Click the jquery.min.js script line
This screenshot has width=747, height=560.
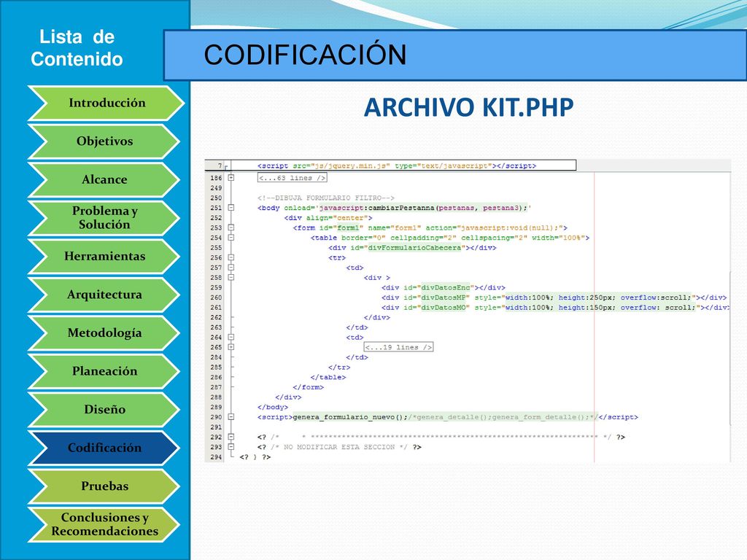point(397,166)
